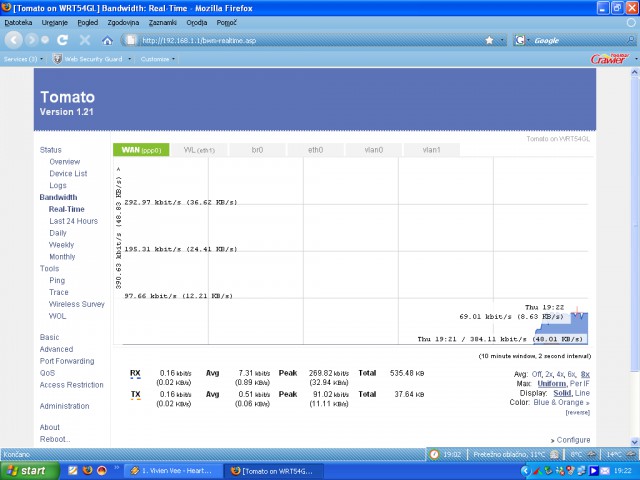Open the Zgodovina menu

coord(123,23)
